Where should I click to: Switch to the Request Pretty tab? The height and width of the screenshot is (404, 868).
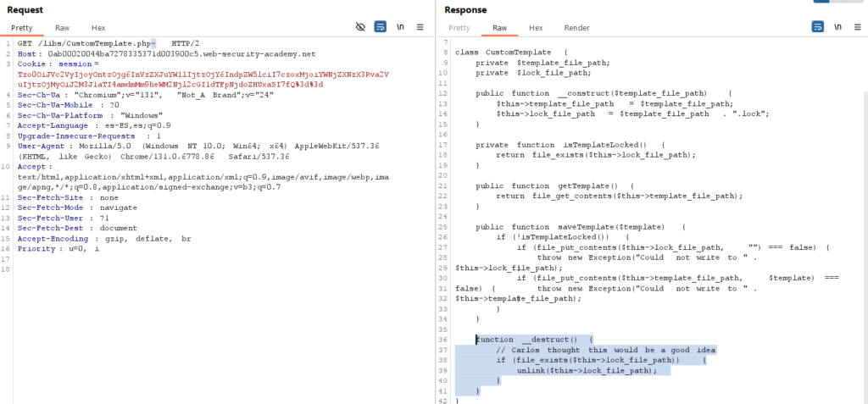[21, 28]
